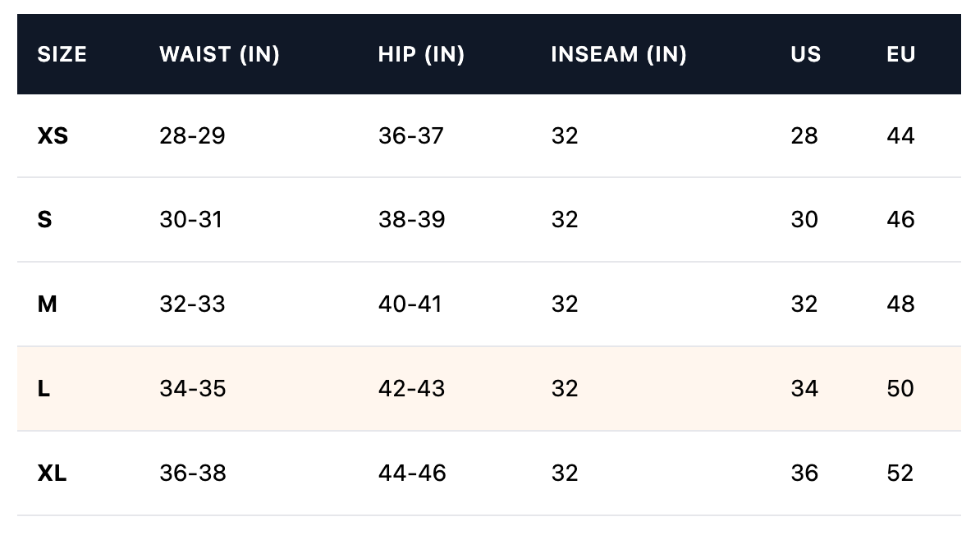Image resolution: width=980 pixels, height=558 pixels.
Task: Click the WAIST (IN) column header
Action: 219,54
